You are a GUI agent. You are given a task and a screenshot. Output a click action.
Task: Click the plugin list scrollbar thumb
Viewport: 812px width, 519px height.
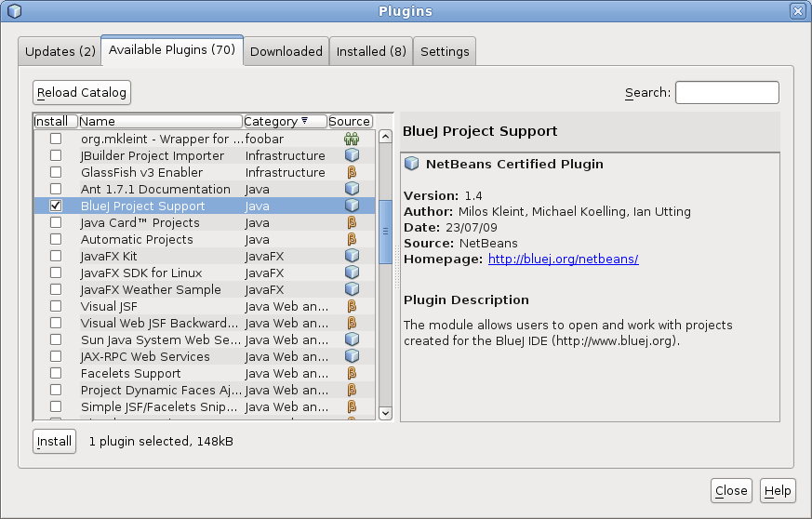[385, 232]
